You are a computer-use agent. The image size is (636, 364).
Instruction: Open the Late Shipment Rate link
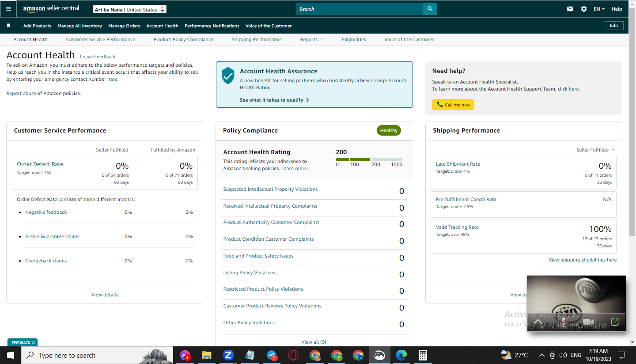tap(458, 164)
